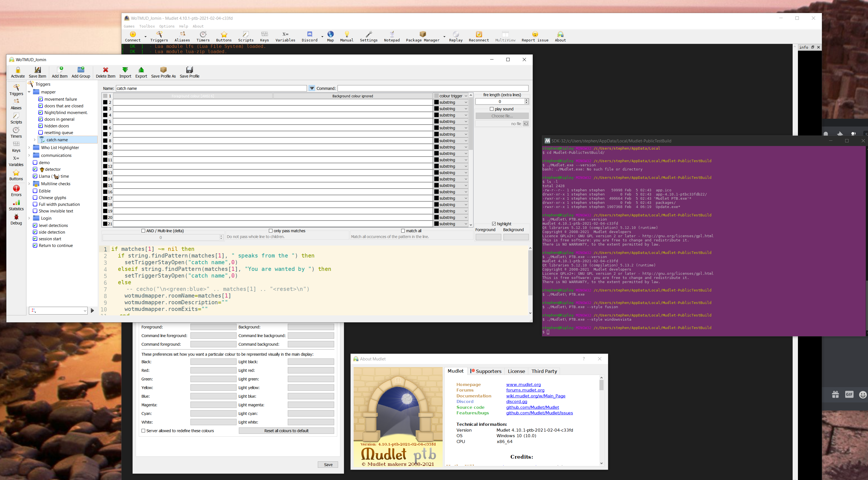The width and height of the screenshot is (868, 480).
Task: Open the forums.mudlet.org link
Action: pyautogui.click(x=525, y=390)
